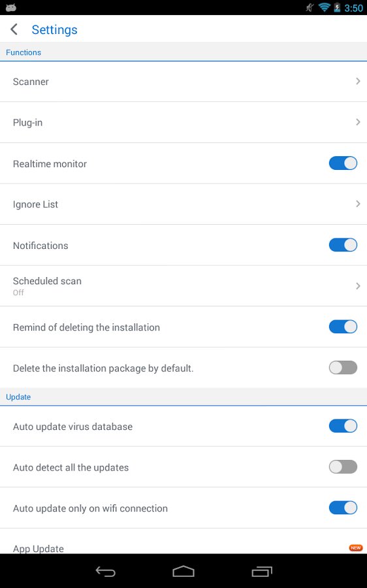Image resolution: width=367 pixels, height=588 pixels.
Task: Open the recent apps navigation button
Action: [262, 572]
